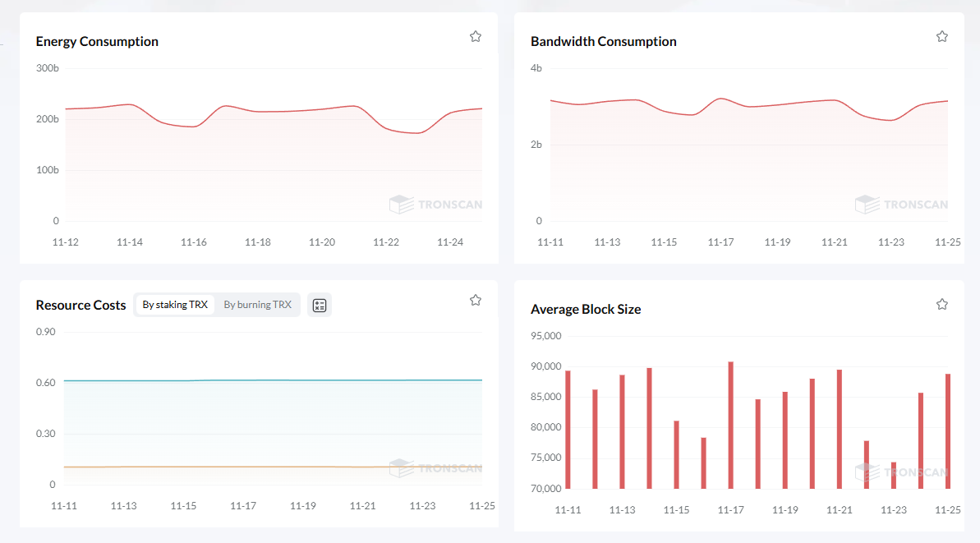Open the resource calculator icon
980x543 pixels.
pyautogui.click(x=320, y=305)
